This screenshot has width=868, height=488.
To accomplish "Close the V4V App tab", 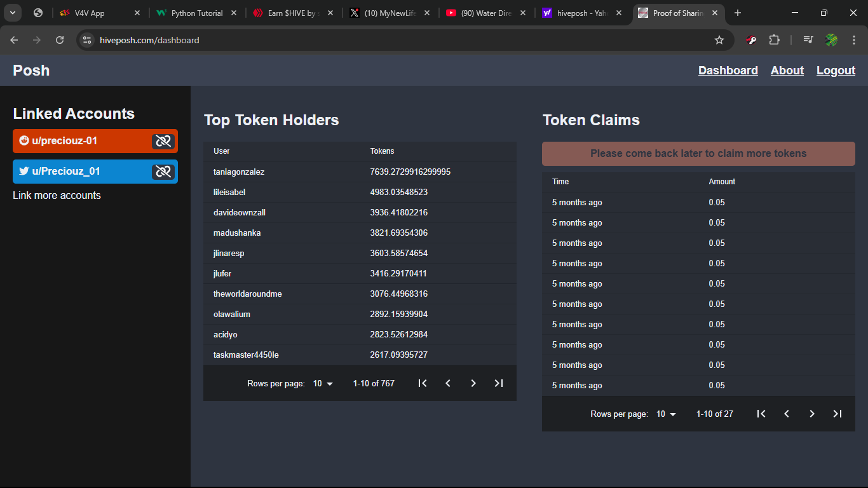I will 137,13.
